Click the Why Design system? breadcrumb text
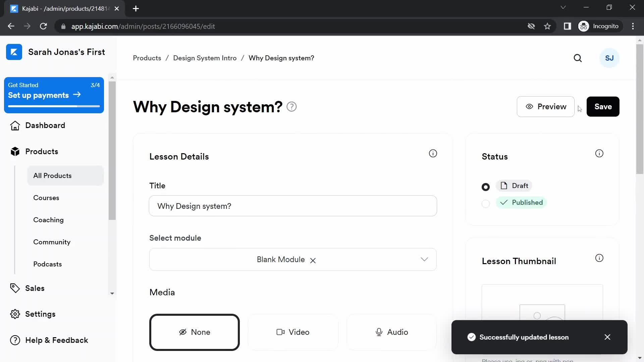This screenshot has height=362, width=644. (x=281, y=58)
